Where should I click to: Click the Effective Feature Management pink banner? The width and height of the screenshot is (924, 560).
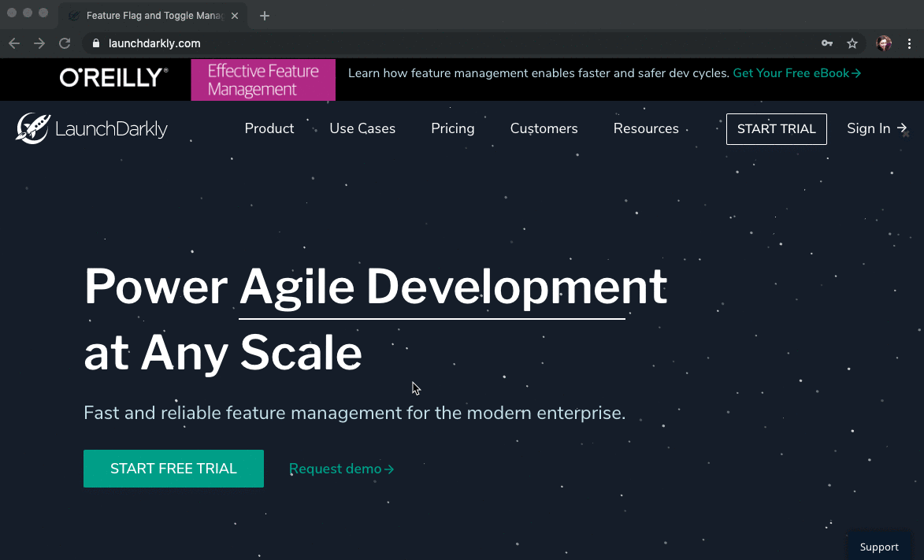tap(263, 80)
